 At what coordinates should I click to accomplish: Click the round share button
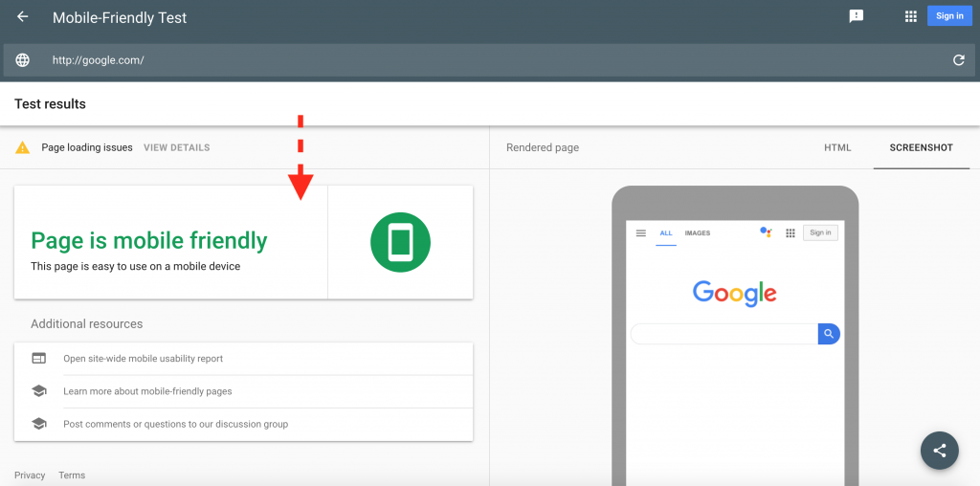940,451
